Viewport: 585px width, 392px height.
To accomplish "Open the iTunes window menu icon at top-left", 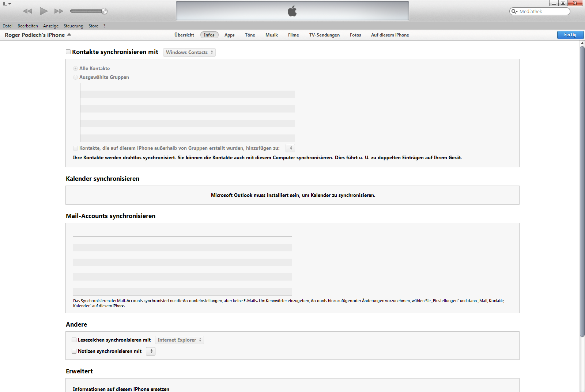I will [x=7, y=4].
